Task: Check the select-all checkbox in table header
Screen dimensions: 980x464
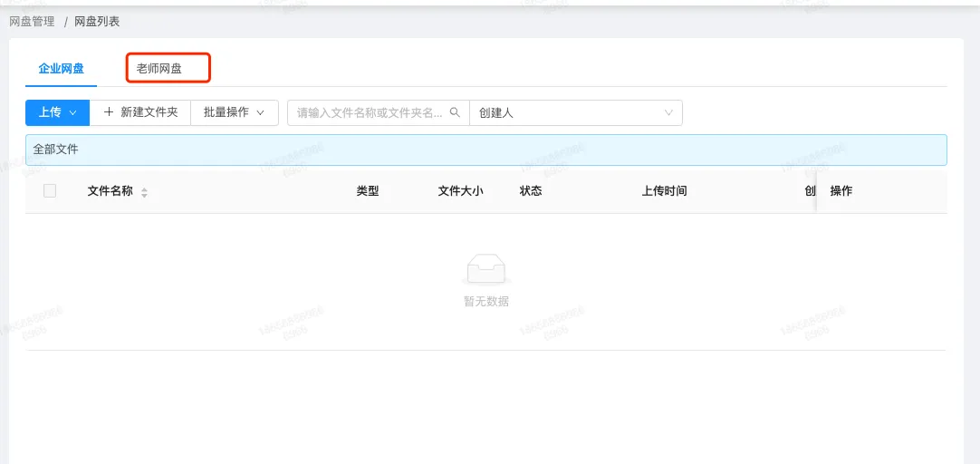Action: click(50, 190)
